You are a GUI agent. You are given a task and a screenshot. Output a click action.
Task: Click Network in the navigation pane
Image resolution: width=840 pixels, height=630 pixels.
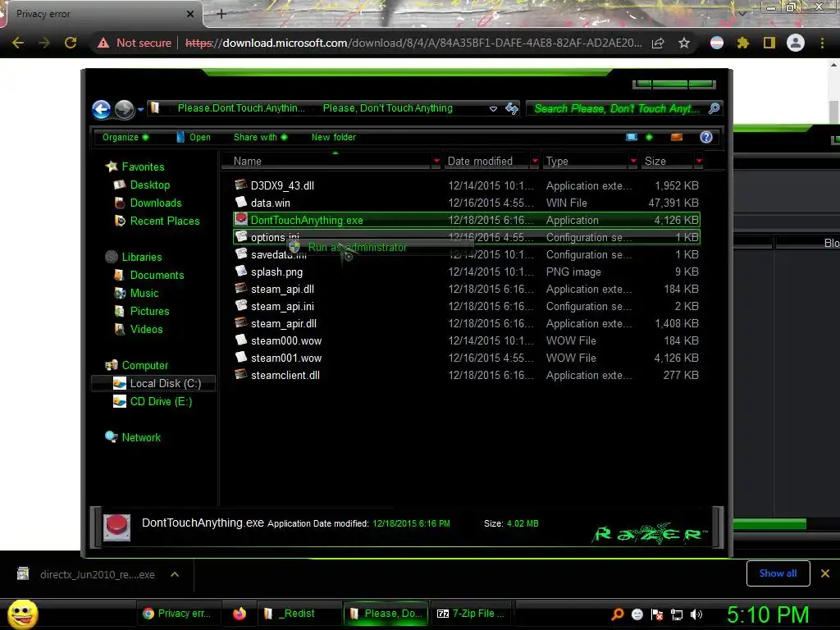[141, 437]
